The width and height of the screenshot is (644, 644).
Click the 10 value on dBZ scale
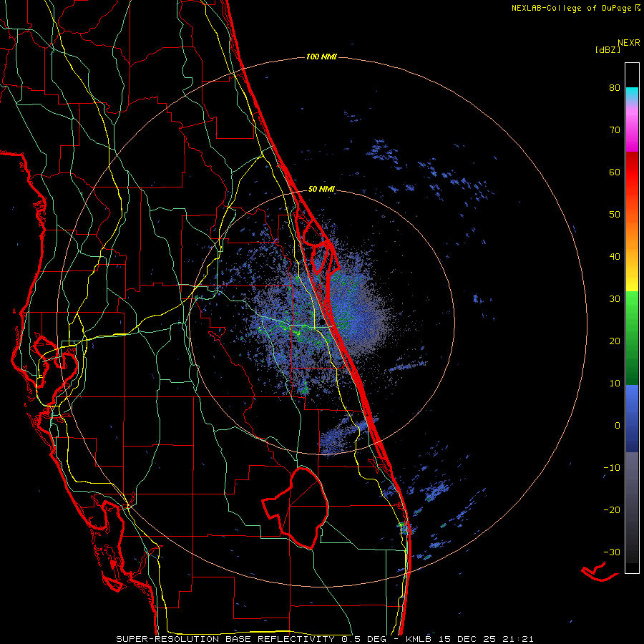[x=615, y=384]
